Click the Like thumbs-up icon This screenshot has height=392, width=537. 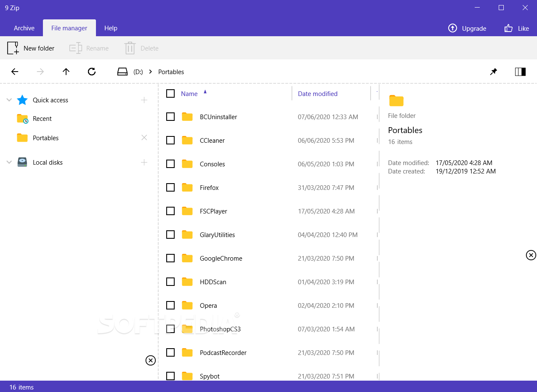pyautogui.click(x=508, y=28)
